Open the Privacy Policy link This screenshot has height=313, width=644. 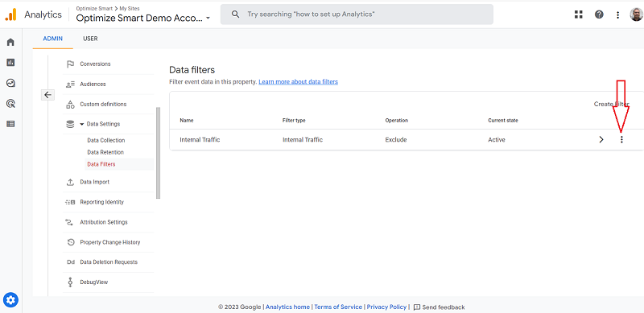pyautogui.click(x=386, y=307)
